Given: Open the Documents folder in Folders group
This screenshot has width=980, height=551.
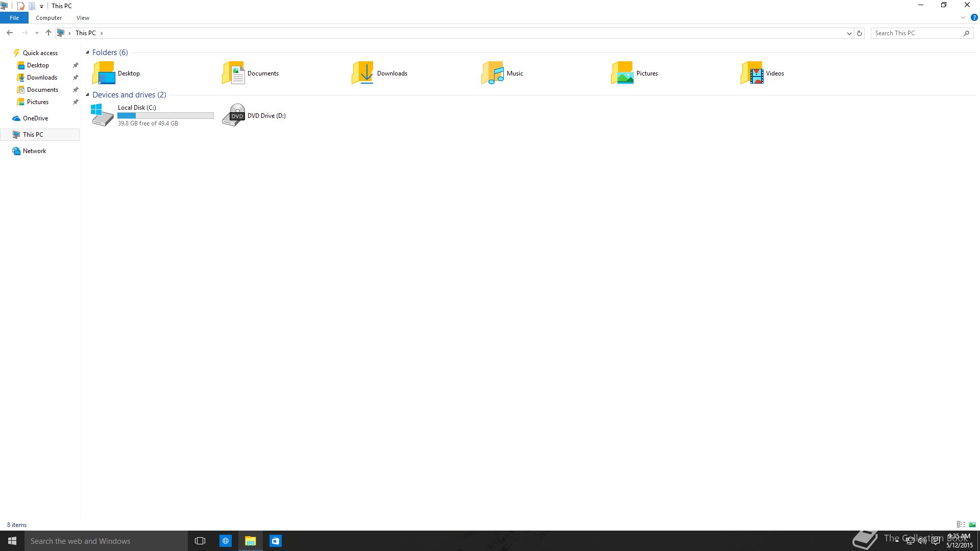Looking at the screenshot, I should [x=251, y=73].
